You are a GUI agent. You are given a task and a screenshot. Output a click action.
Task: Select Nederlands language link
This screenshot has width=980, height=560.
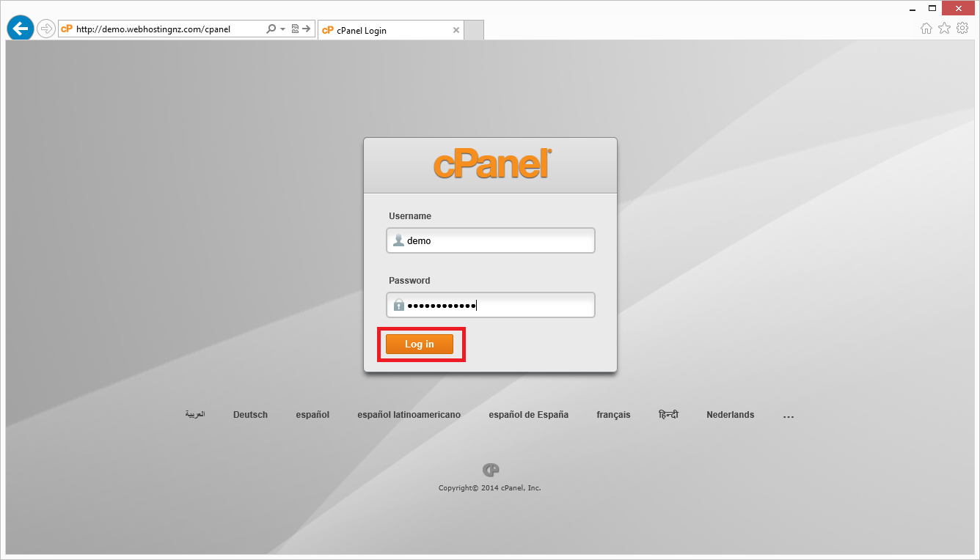point(730,415)
